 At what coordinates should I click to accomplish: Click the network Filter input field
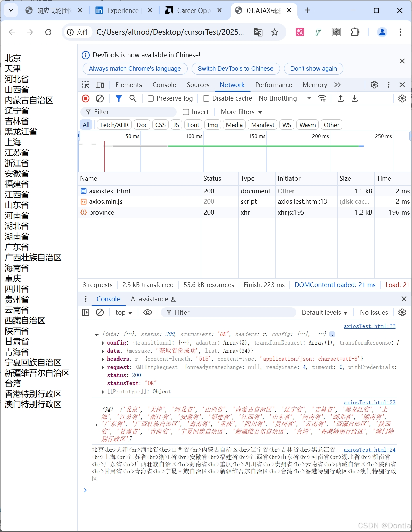click(129, 112)
